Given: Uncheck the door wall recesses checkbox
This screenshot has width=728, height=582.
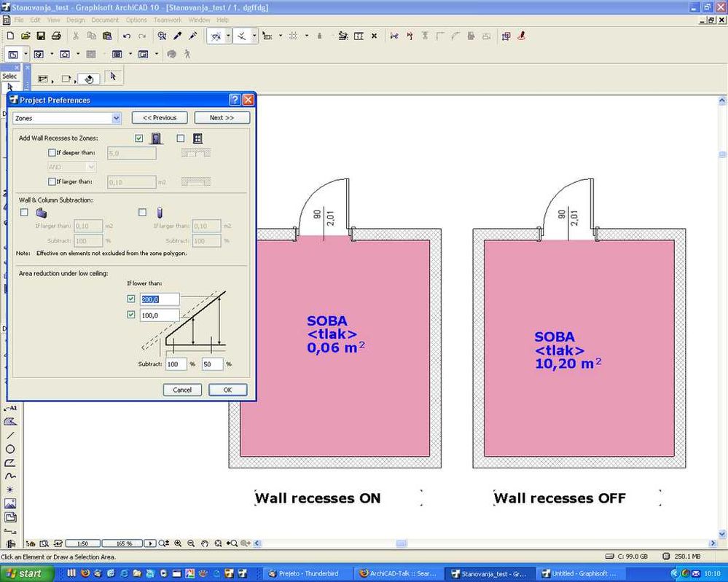Looking at the screenshot, I should pyautogui.click(x=138, y=138).
